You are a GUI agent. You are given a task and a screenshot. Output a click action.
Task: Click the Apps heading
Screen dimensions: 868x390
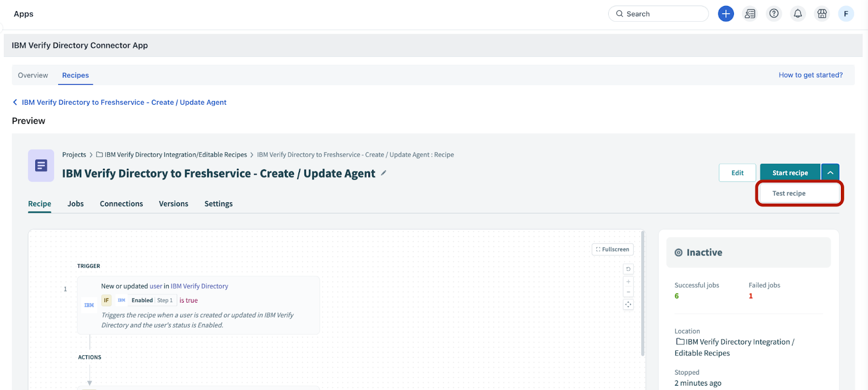[x=23, y=14]
